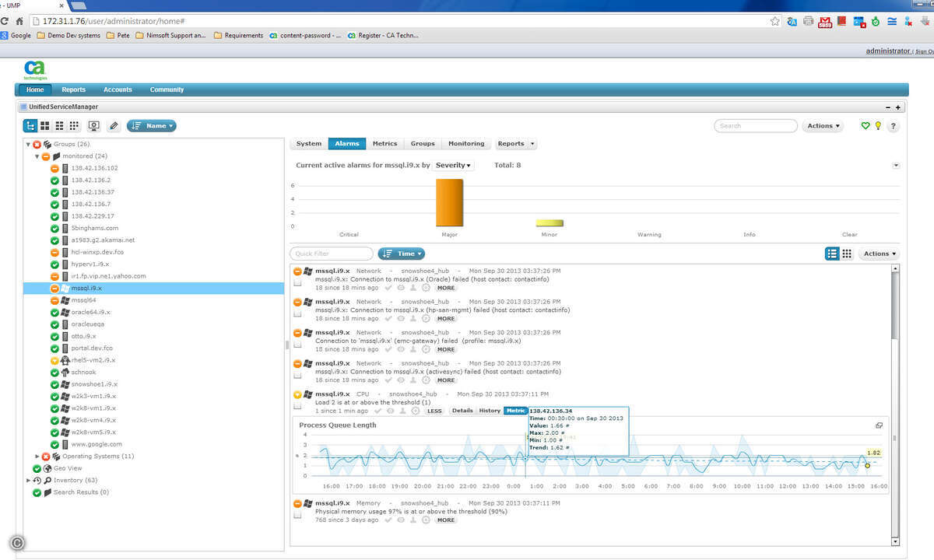Click the yellow lightbulb tips icon
This screenshot has width=934, height=560.
click(878, 125)
